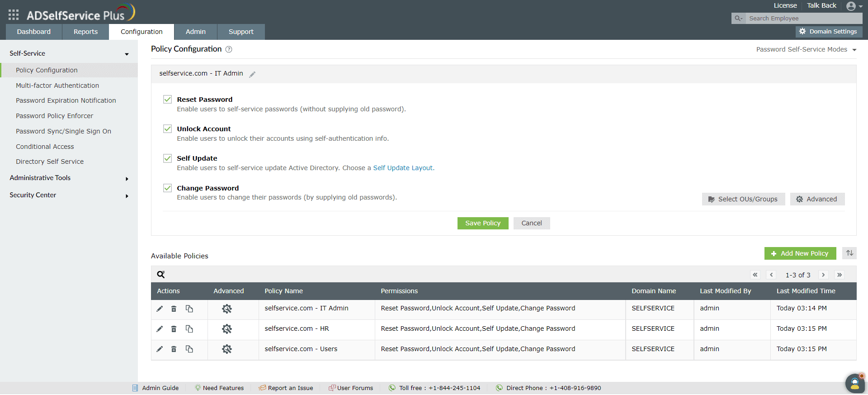
Task: Copy the selfservice.com - Users policy
Action: tap(189, 349)
